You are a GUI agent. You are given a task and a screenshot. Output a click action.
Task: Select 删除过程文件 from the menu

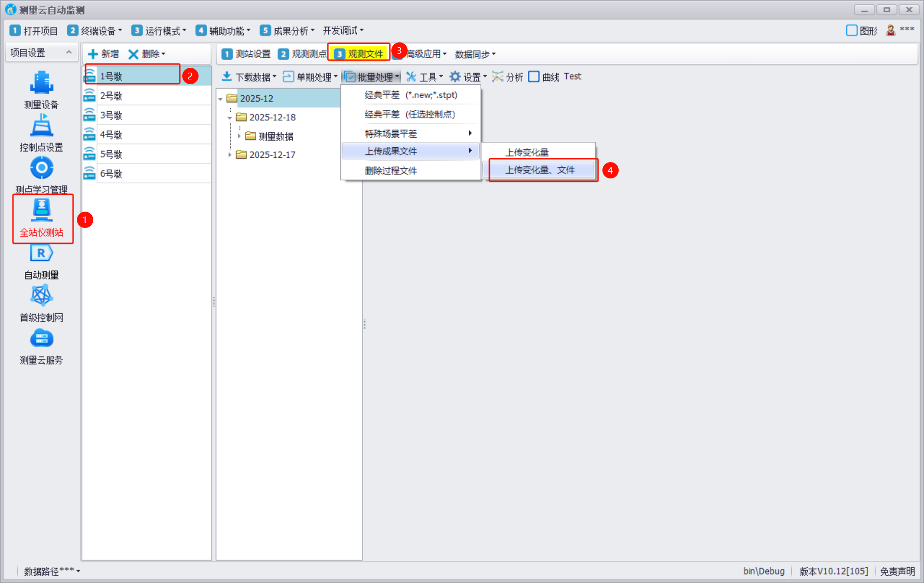390,170
